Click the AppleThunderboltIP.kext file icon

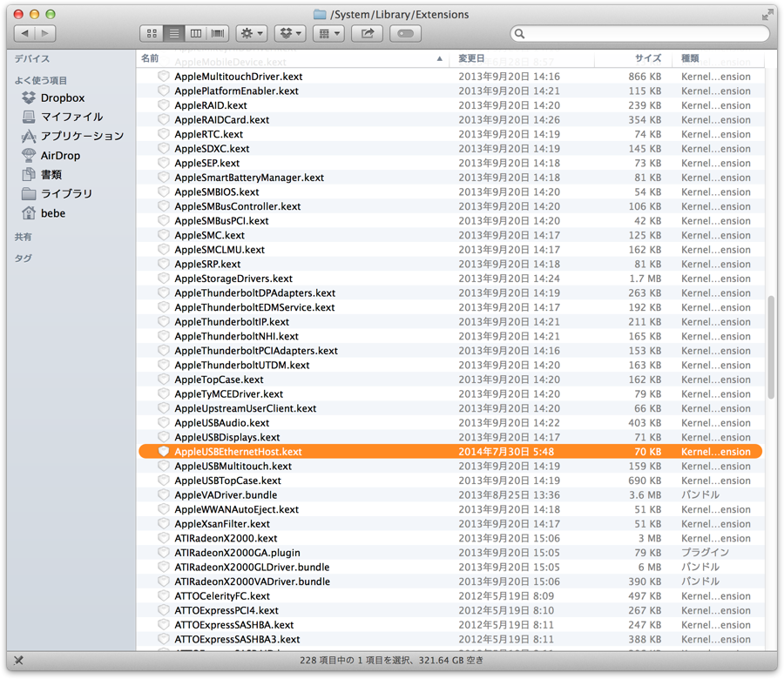coord(164,322)
